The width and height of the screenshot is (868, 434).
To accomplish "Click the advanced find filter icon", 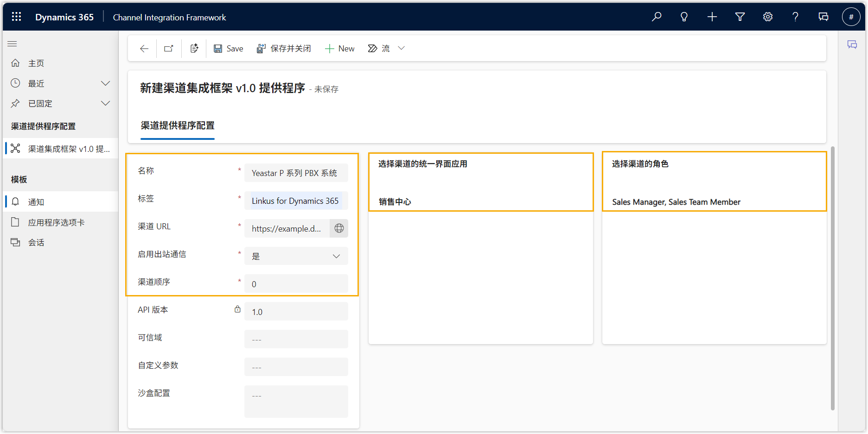I will coord(740,17).
